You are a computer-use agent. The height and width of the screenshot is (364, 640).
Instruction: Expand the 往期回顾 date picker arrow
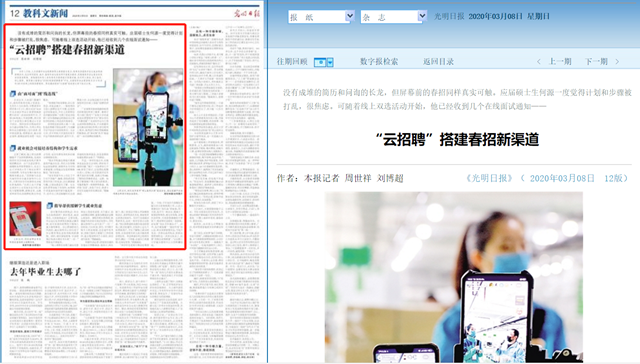[x=330, y=62]
